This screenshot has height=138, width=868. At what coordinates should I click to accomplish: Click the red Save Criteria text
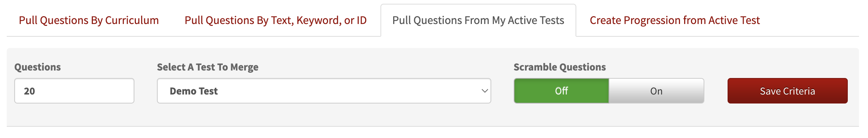[x=787, y=91]
